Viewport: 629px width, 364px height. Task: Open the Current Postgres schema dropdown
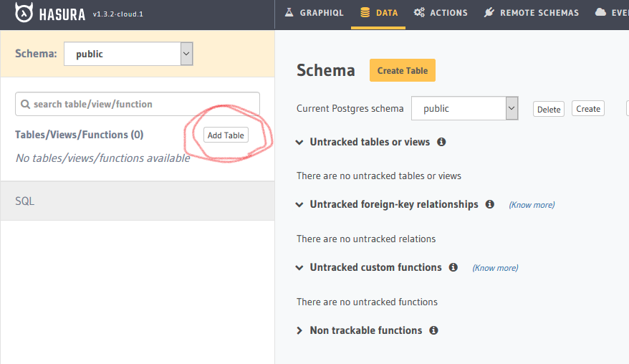click(464, 108)
